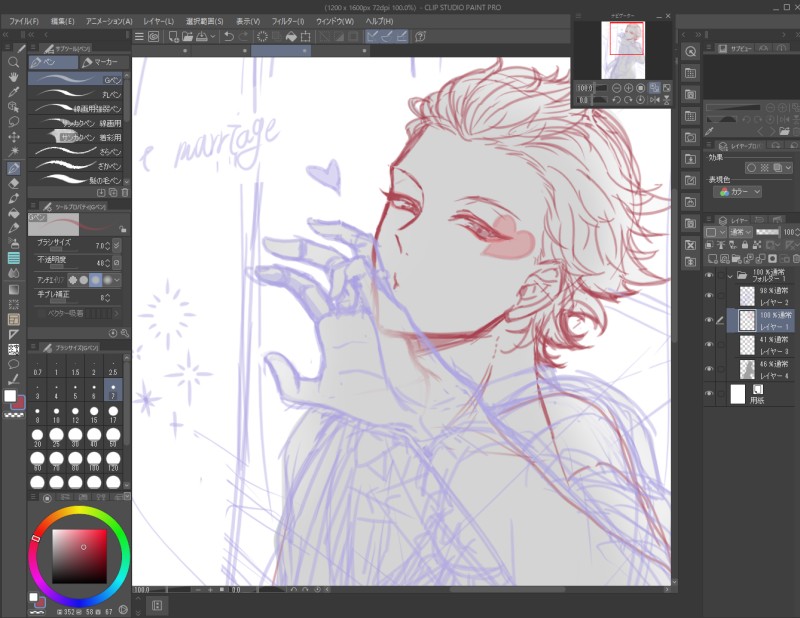Select the Hand move tool
Image resolution: width=800 pixels, height=618 pixels.
coord(14,77)
